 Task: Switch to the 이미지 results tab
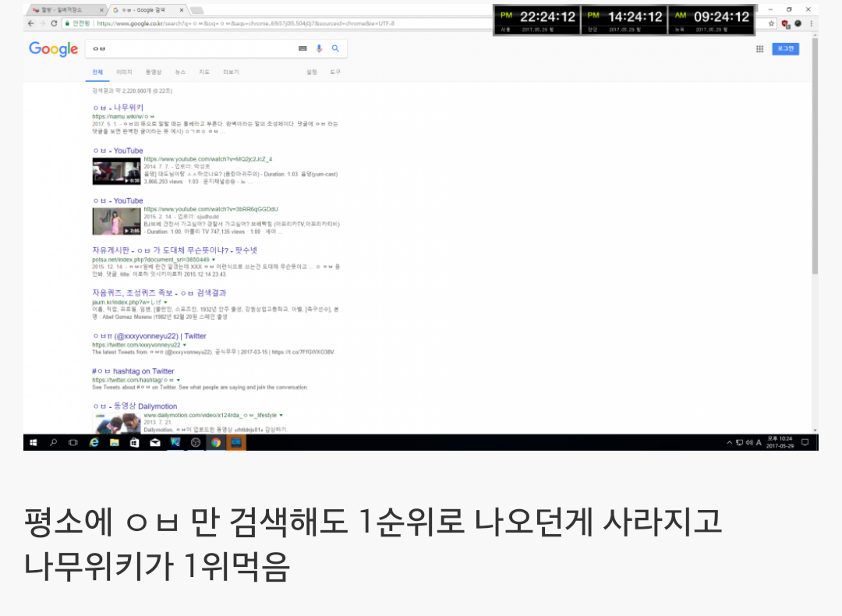point(124,72)
